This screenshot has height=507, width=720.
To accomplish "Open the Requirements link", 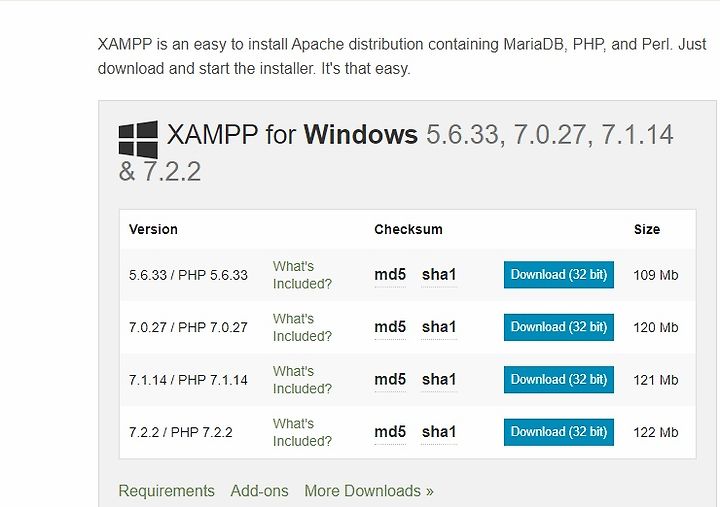I will (x=166, y=491).
